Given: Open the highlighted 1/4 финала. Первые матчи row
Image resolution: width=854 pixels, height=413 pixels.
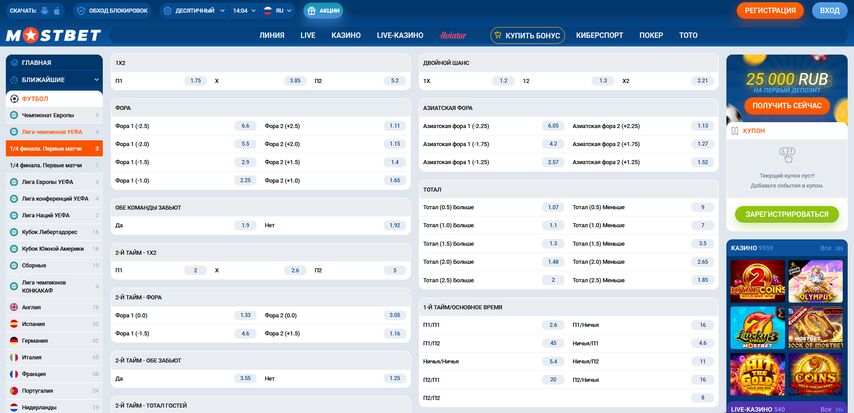Looking at the screenshot, I should pos(54,149).
